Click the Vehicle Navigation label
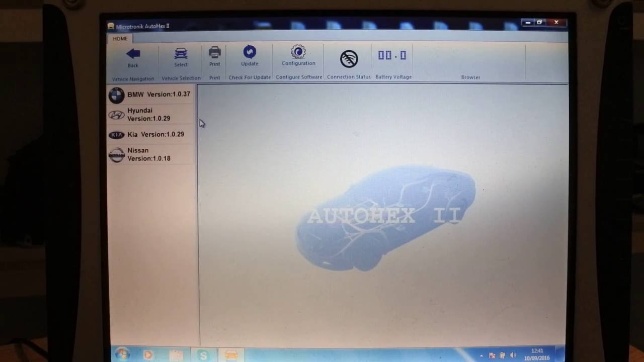The image size is (644, 362). (133, 79)
